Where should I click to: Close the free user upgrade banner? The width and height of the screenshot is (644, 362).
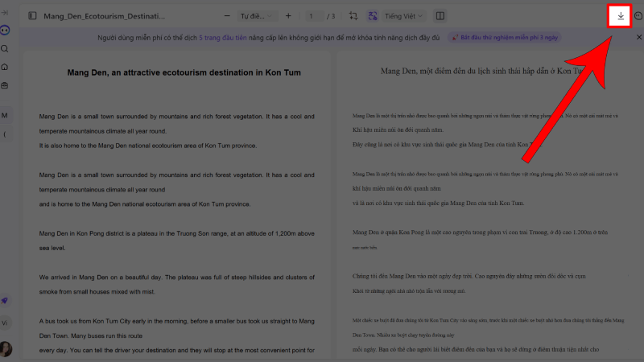638,38
